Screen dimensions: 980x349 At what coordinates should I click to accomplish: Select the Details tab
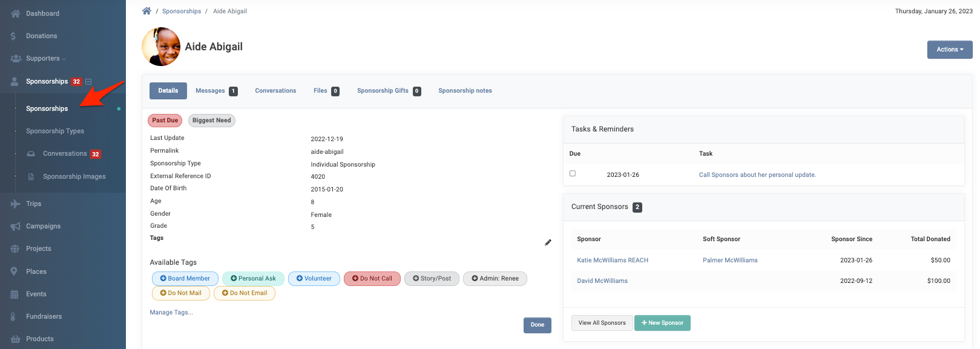click(x=168, y=91)
